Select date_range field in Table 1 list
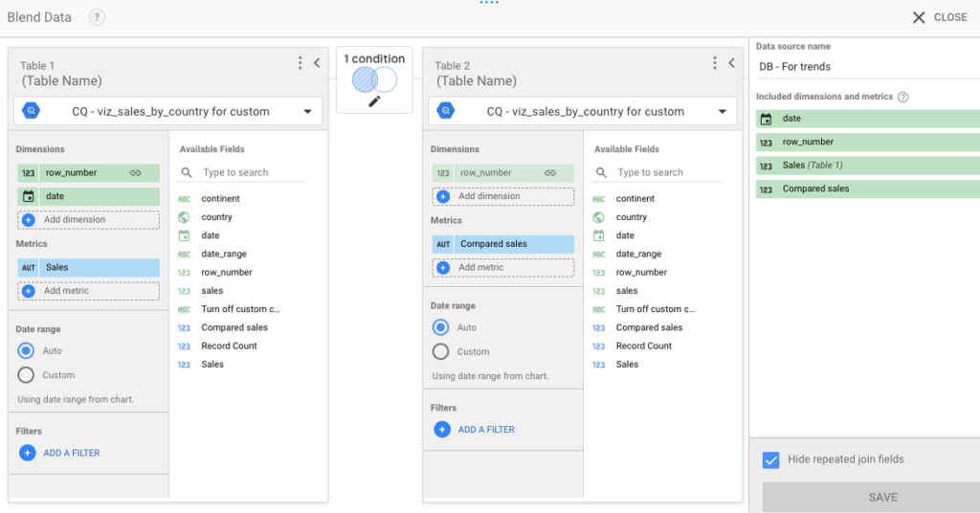The height and width of the screenshot is (513, 980). [224, 254]
